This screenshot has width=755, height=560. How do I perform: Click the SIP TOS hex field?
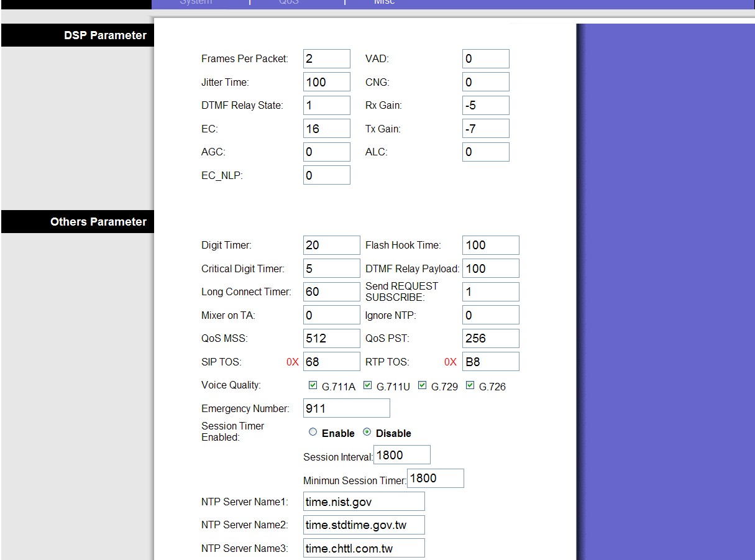331,362
